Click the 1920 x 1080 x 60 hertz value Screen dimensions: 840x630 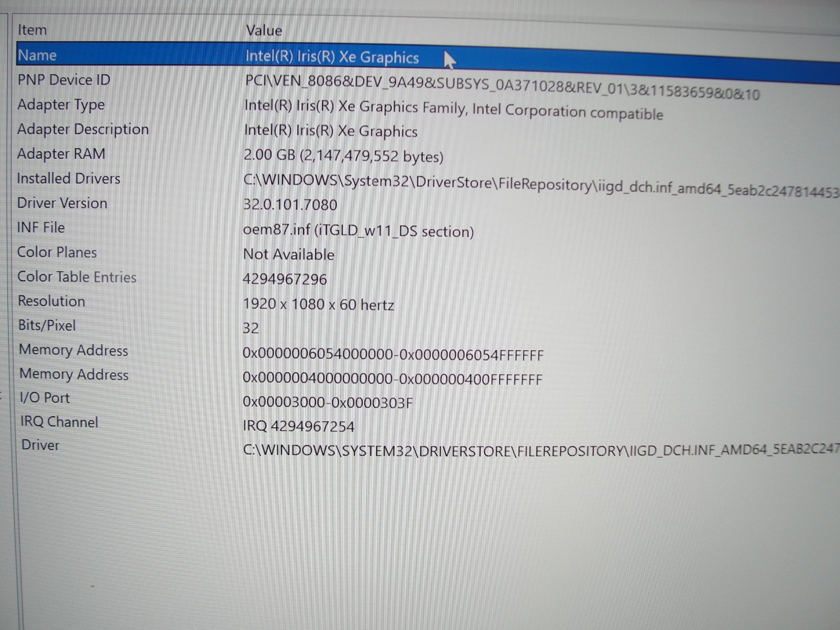318,304
